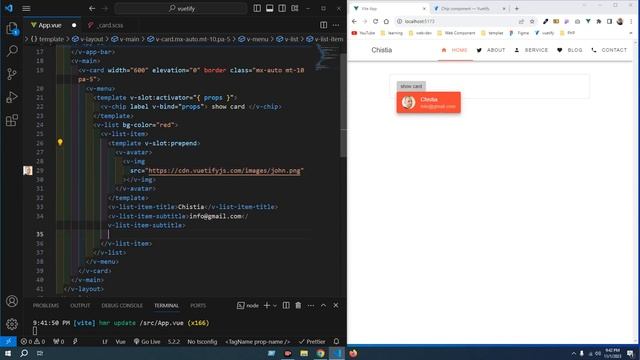Screen dimensions: 640x360
Task: Open the YouTube bookmark
Action: 363,33
